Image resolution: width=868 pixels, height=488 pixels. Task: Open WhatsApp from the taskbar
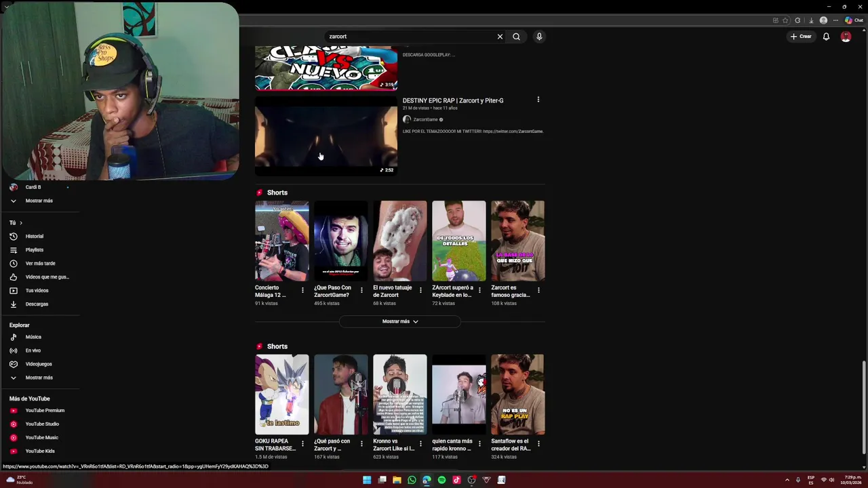point(412,480)
